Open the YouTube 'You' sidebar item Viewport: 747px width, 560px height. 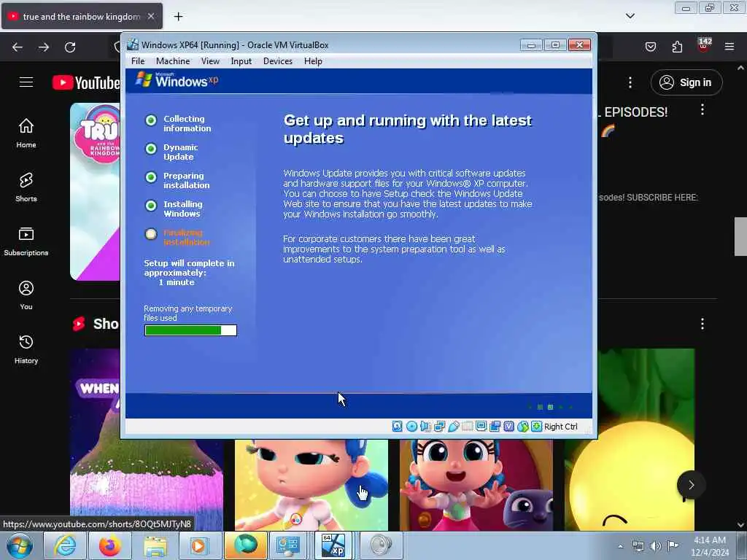click(26, 295)
